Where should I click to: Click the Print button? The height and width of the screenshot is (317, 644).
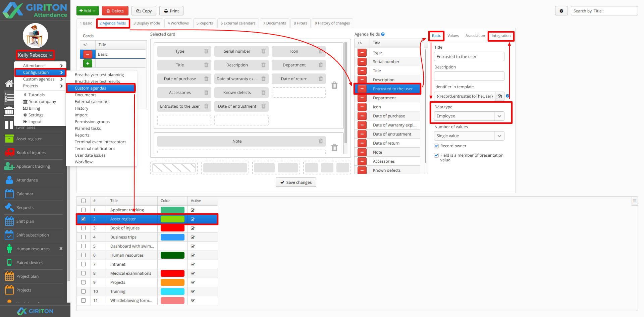coord(171,11)
